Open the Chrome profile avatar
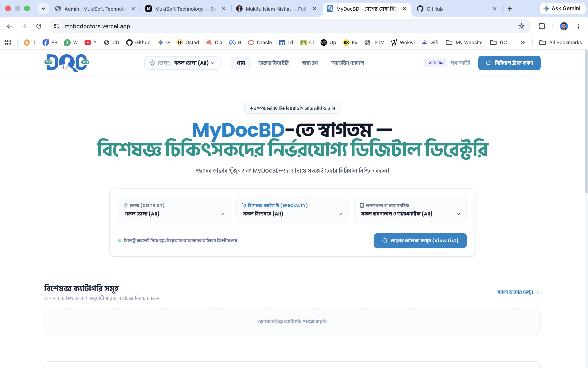Screen dimensions: 588x368 click(564, 26)
